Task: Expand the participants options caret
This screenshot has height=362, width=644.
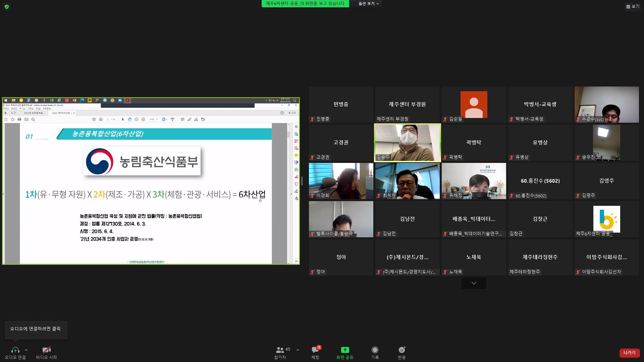Action: click(x=298, y=350)
